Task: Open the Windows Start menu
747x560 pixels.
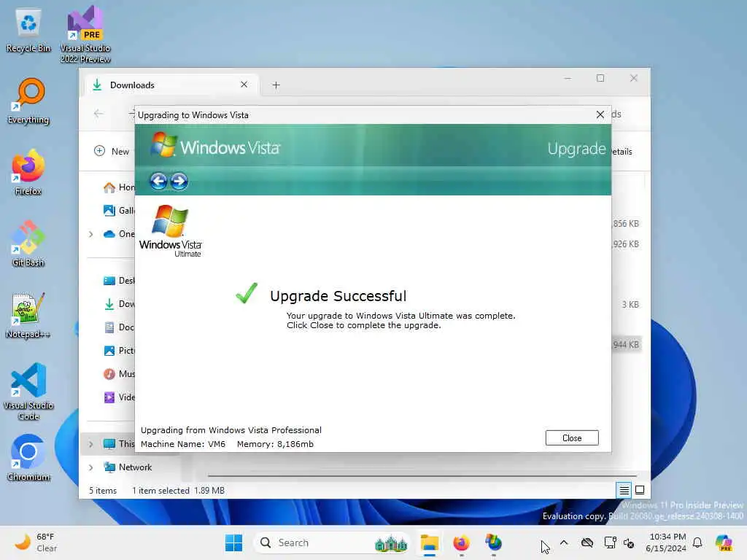Action: (233, 542)
